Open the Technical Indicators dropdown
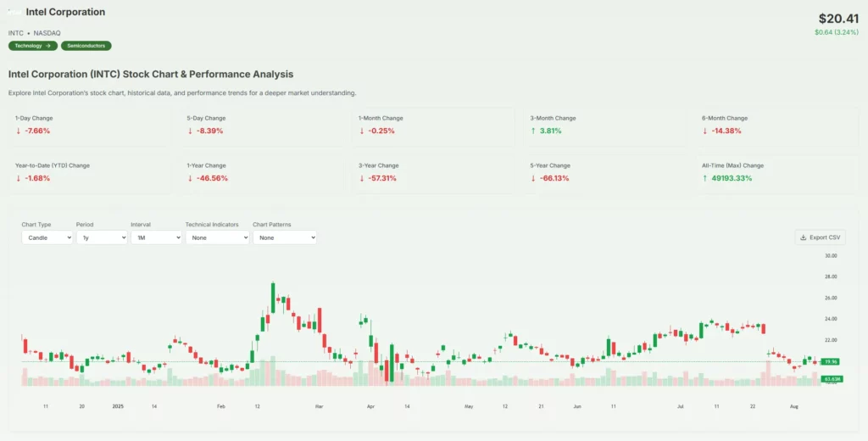This screenshot has width=868, height=441. pyautogui.click(x=217, y=238)
